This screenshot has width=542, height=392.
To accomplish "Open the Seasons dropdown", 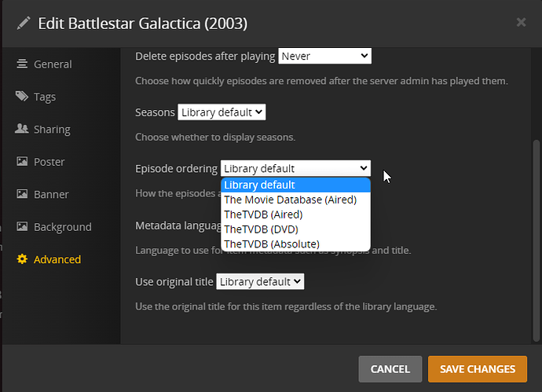I will [222, 112].
